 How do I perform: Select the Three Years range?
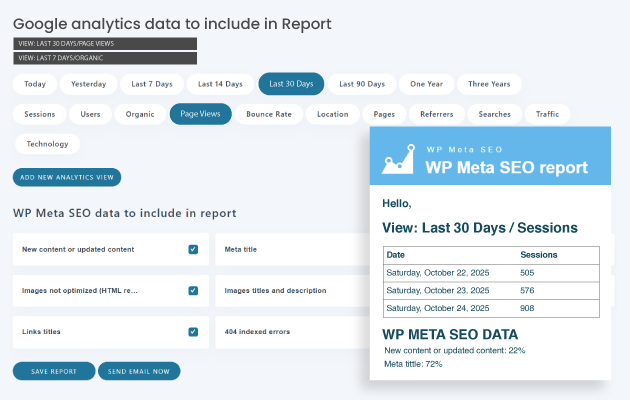(489, 84)
